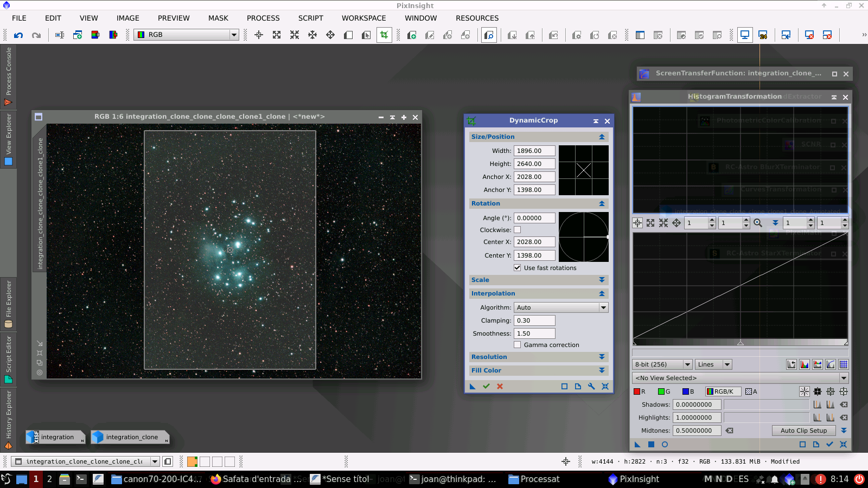Screen dimensions: 868x488
Task: Enable Gamma correction in Interpolation
Action: pos(518,345)
